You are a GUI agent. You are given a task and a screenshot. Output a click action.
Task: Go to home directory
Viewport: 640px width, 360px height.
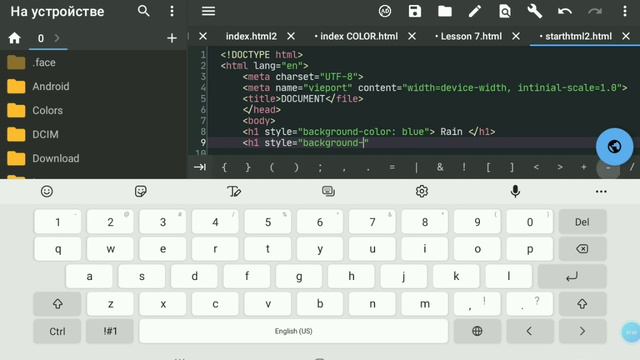[14, 38]
